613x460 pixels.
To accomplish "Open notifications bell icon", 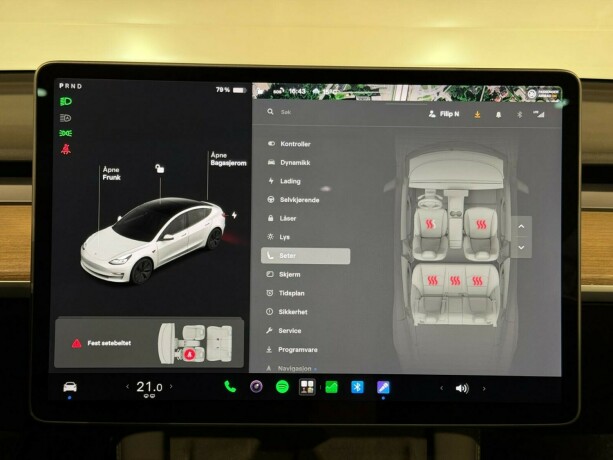I will pos(498,115).
